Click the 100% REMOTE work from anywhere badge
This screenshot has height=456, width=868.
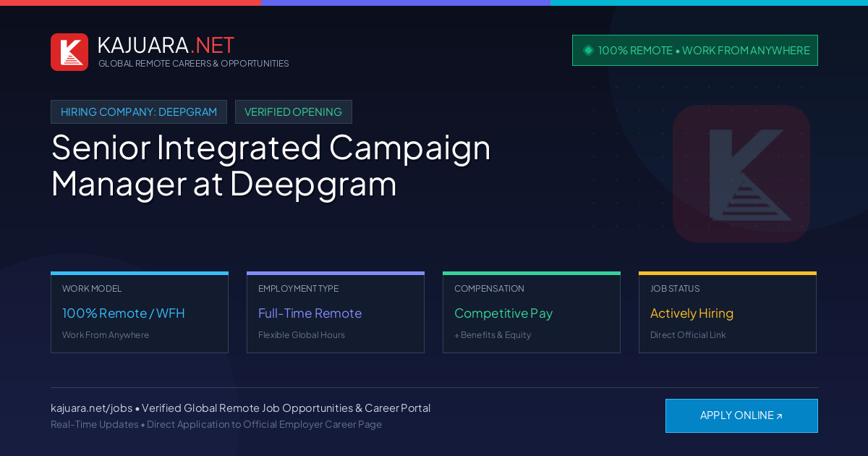(x=695, y=51)
